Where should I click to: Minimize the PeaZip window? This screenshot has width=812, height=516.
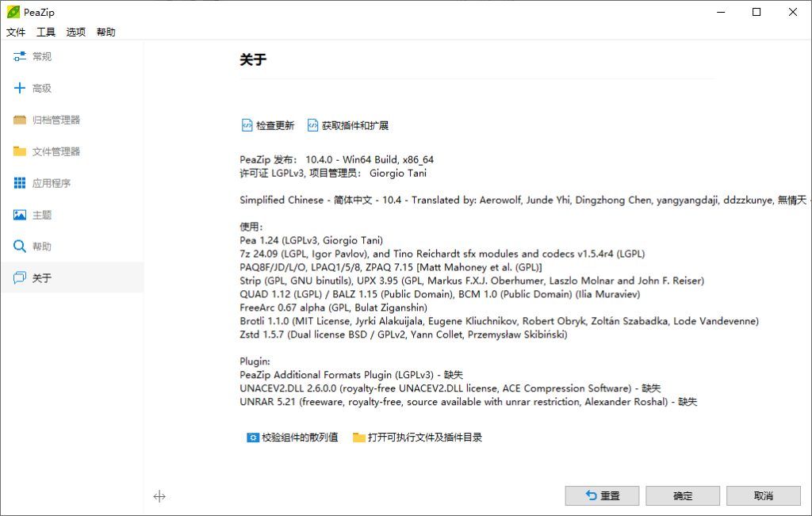721,12
